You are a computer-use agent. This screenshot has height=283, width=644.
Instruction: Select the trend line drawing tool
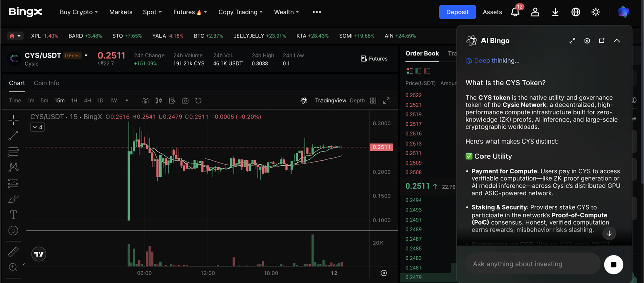tap(13, 135)
